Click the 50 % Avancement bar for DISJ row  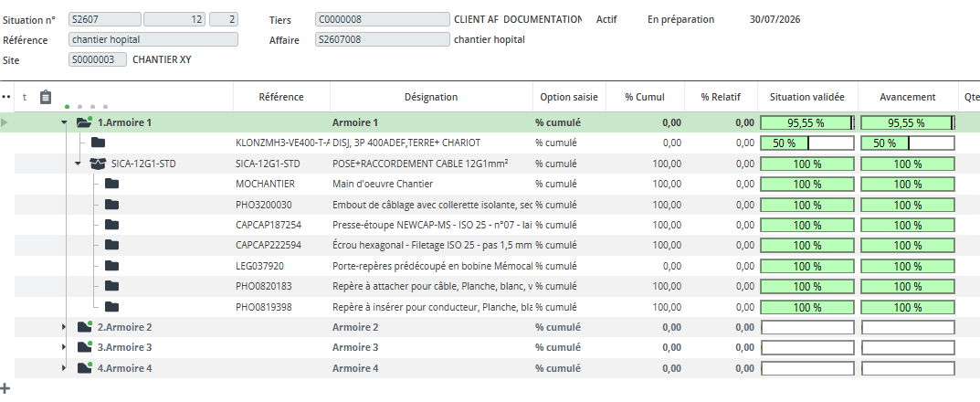pos(908,143)
